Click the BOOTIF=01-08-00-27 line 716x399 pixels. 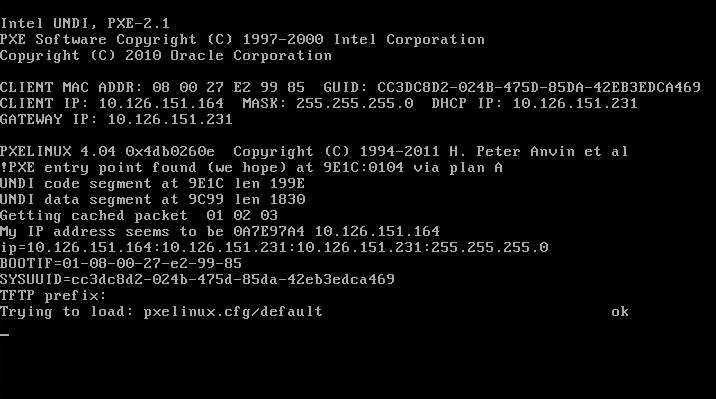121,263
